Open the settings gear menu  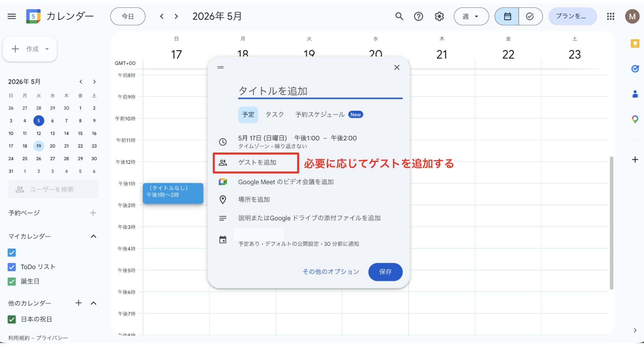coord(439,16)
